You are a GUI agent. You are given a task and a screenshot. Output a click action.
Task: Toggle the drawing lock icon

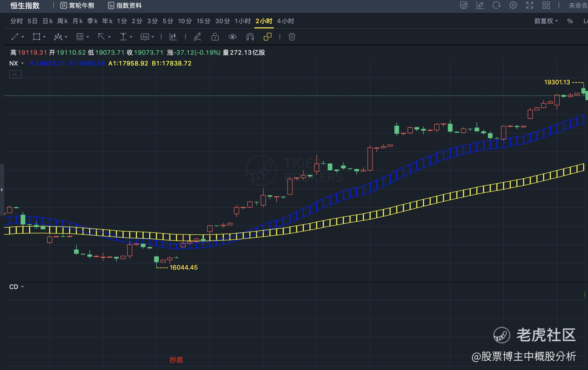click(215, 37)
